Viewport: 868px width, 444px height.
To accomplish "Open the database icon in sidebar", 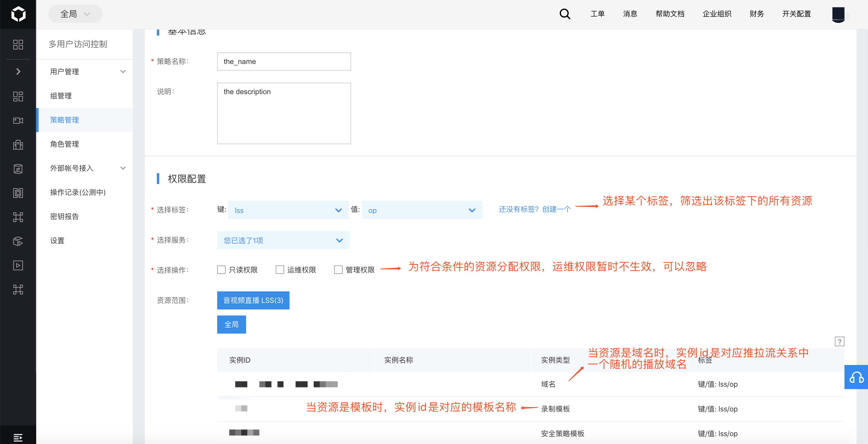I will click(18, 169).
